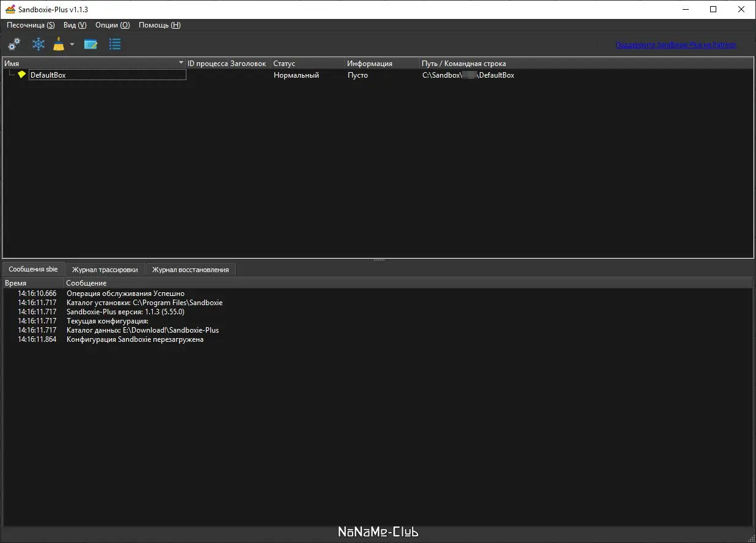Switch to Сообщения sbie tab
The image size is (756, 543).
pos(33,269)
